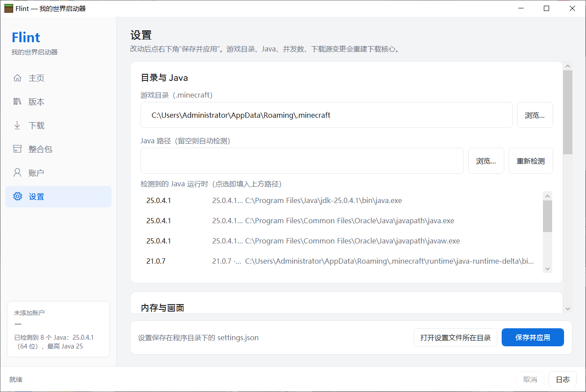Viewport: 586px width, 392px height.
Task: Click the Flint app icon in the title bar
Action: [x=9, y=8]
